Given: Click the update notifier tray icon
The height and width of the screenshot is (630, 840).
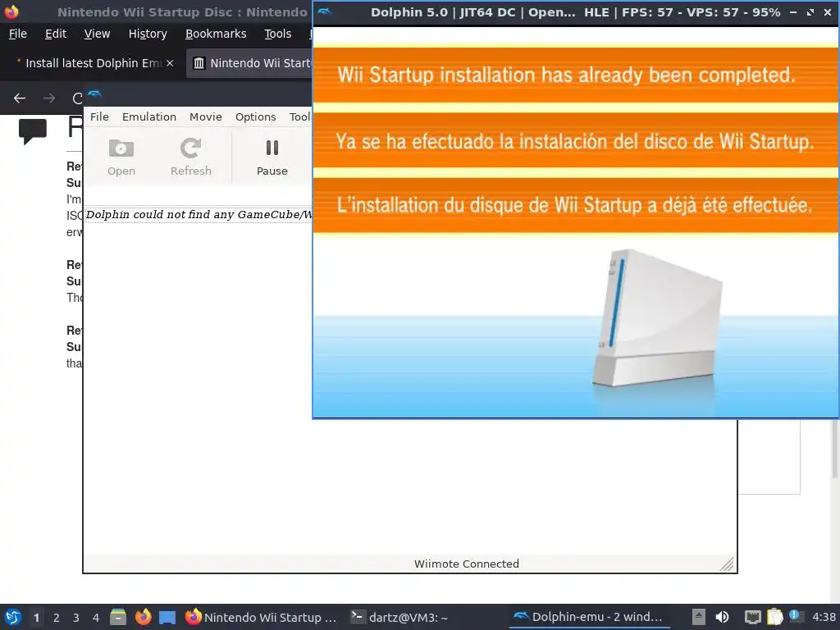Looking at the screenshot, I should click(x=796, y=617).
